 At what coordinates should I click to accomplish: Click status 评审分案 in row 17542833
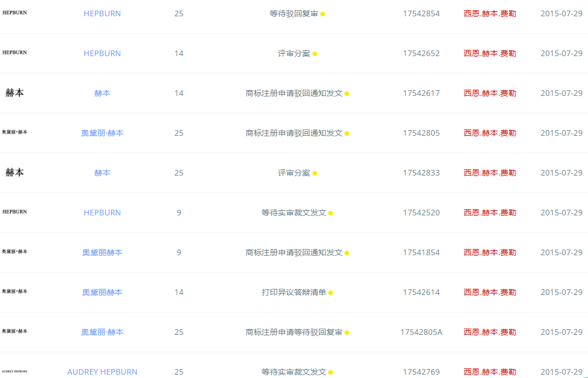(x=293, y=173)
